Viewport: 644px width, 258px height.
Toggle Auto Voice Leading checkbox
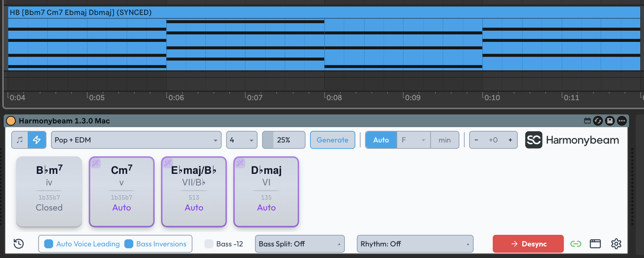point(49,244)
